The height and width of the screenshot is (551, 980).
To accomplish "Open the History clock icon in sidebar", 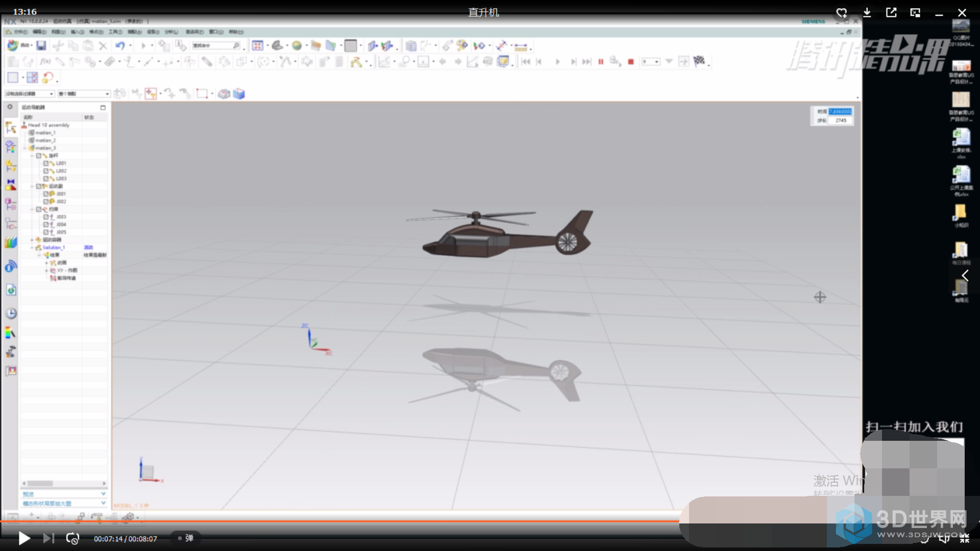I will [x=11, y=313].
